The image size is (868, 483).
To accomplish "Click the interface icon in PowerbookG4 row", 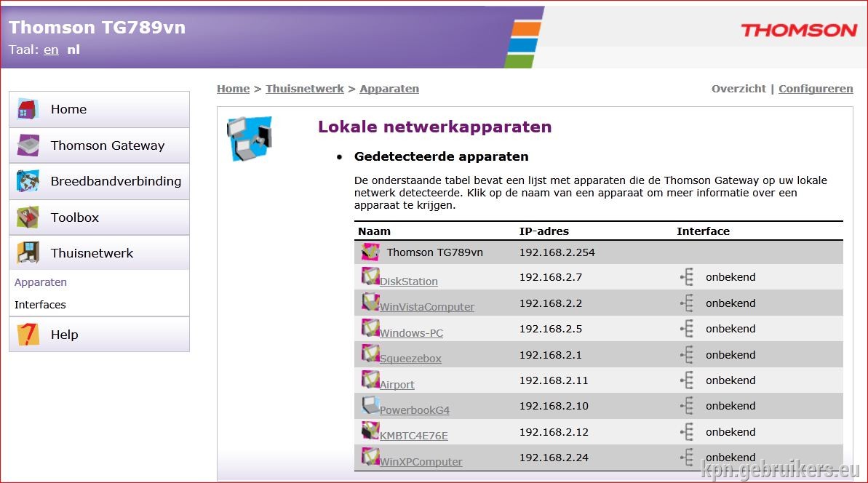I will point(687,406).
